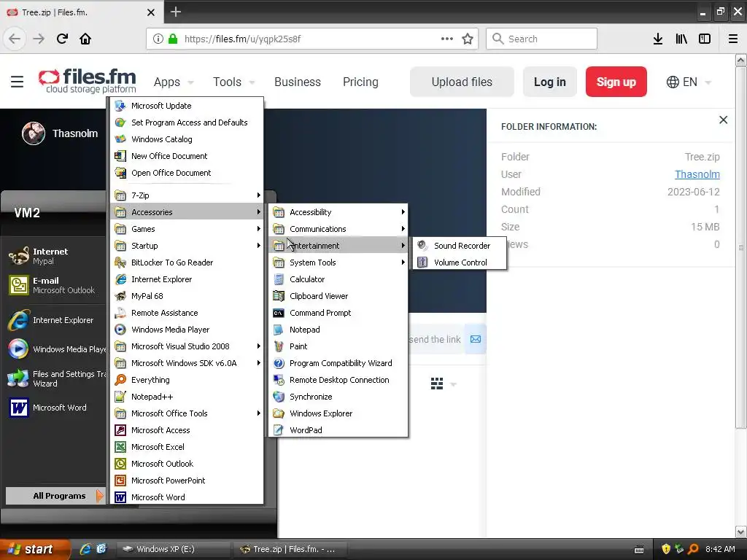The height and width of the screenshot is (560, 747).
Task: Click the Firefox reload button
Action: click(x=62, y=39)
